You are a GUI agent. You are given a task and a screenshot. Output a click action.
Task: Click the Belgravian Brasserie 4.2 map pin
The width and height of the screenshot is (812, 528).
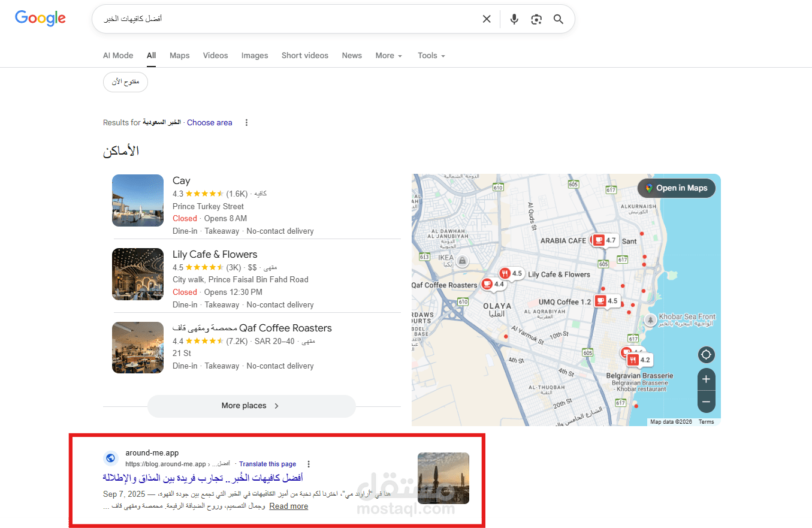639,360
